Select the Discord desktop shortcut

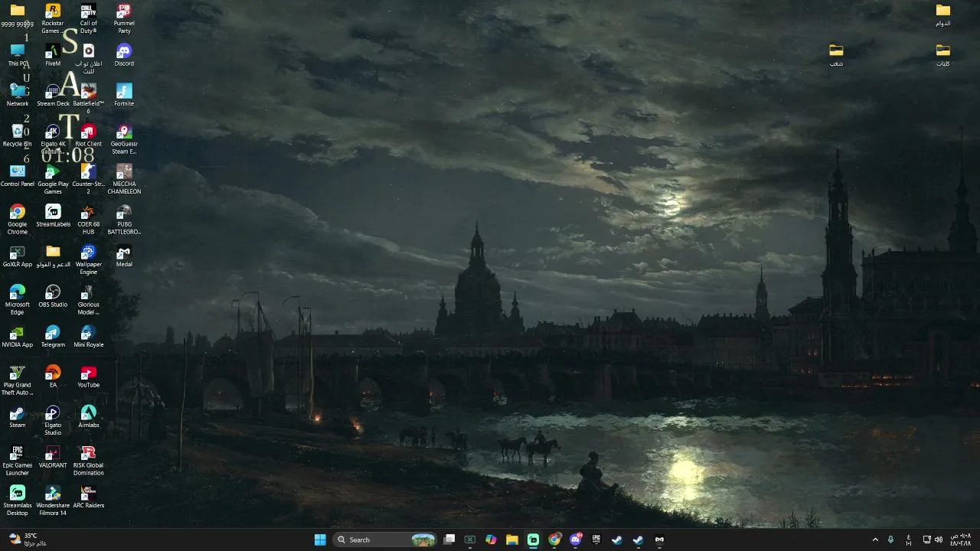[x=124, y=55]
